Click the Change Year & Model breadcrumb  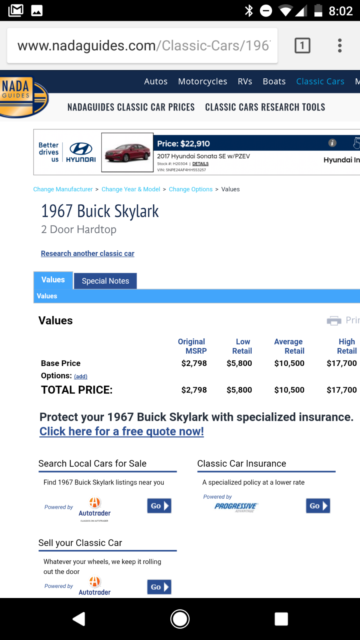[131, 189]
